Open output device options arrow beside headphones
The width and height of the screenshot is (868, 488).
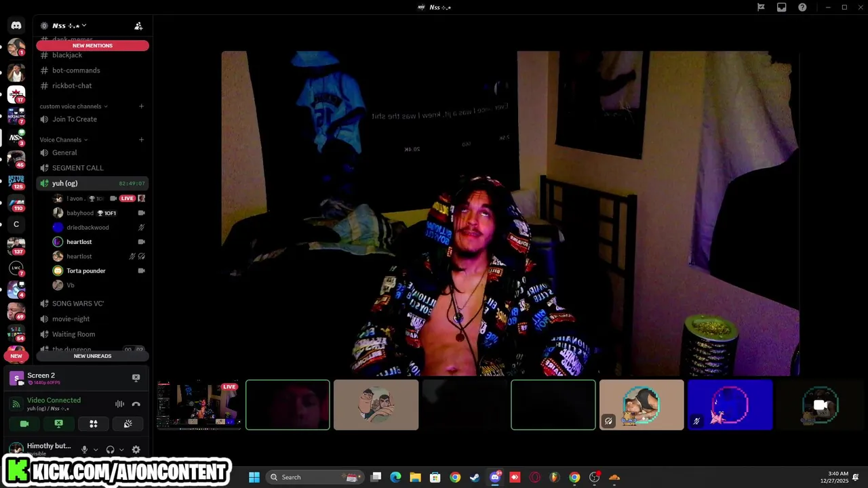click(x=121, y=449)
